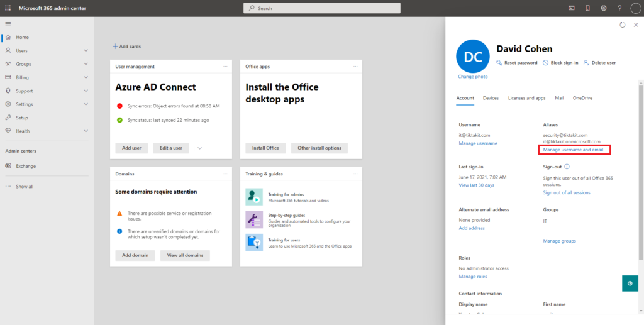Click the Add user button
This screenshot has height=325, width=644.
click(131, 148)
